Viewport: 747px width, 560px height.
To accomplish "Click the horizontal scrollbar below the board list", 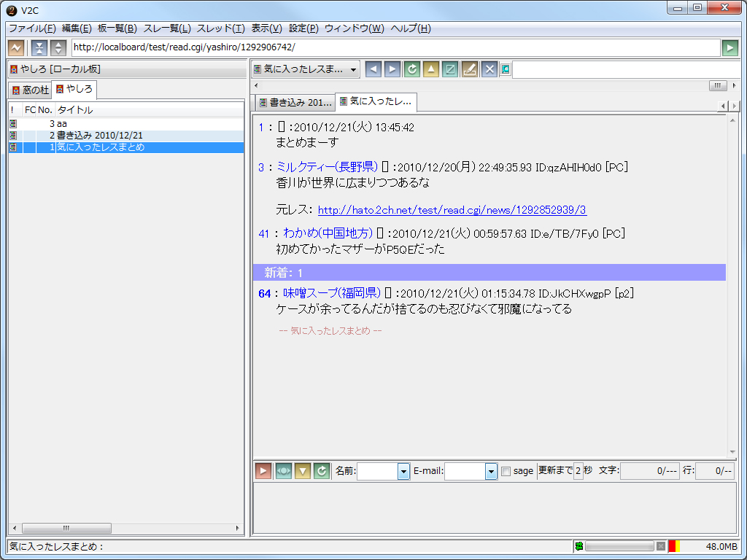I will (x=66, y=528).
